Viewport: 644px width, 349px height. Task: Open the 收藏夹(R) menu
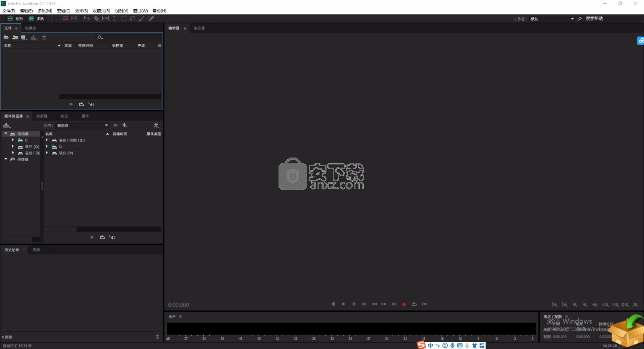point(101,11)
